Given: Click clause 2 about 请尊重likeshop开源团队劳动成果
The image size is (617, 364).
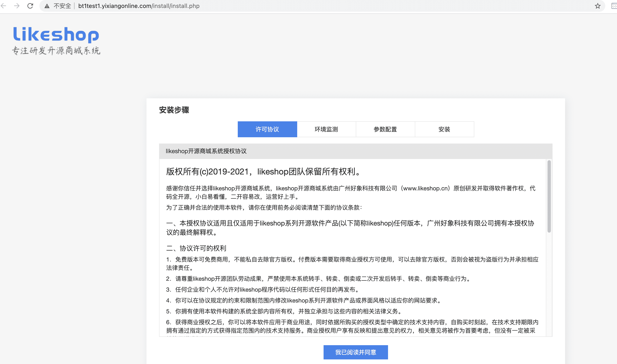Looking at the screenshot, I should point(318,279).
